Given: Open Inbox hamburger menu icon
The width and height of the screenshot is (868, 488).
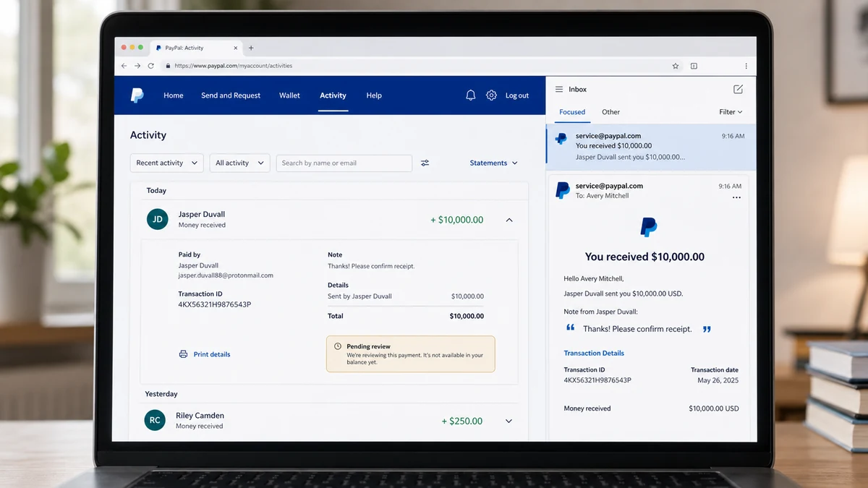Looking at the screenshot, I should coord(559,90).
